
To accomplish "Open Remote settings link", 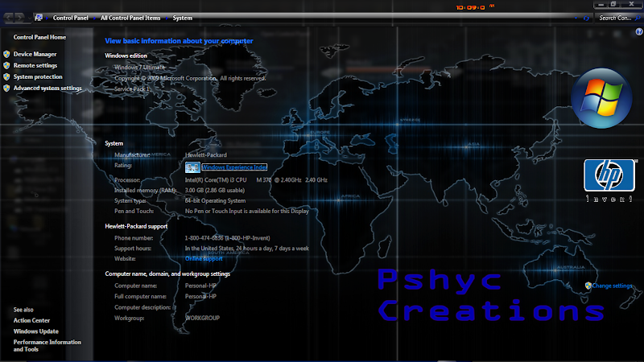I will click(35, 66).
